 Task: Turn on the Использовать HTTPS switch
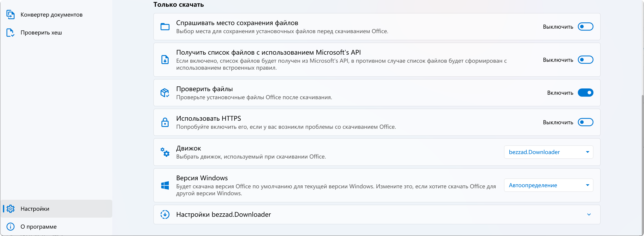tap(585, 122)
